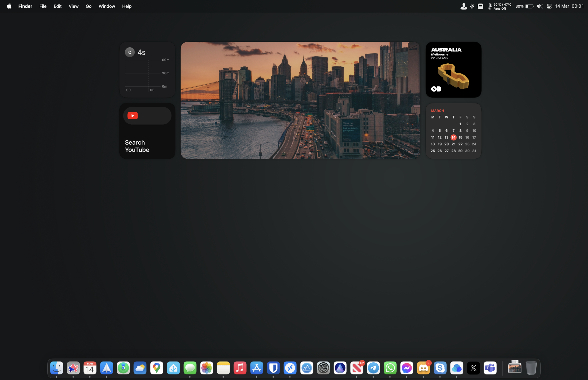Screen dimensions: 588x380
Task: Open the Discord dock icon
Action: click(x=423, y=368)
